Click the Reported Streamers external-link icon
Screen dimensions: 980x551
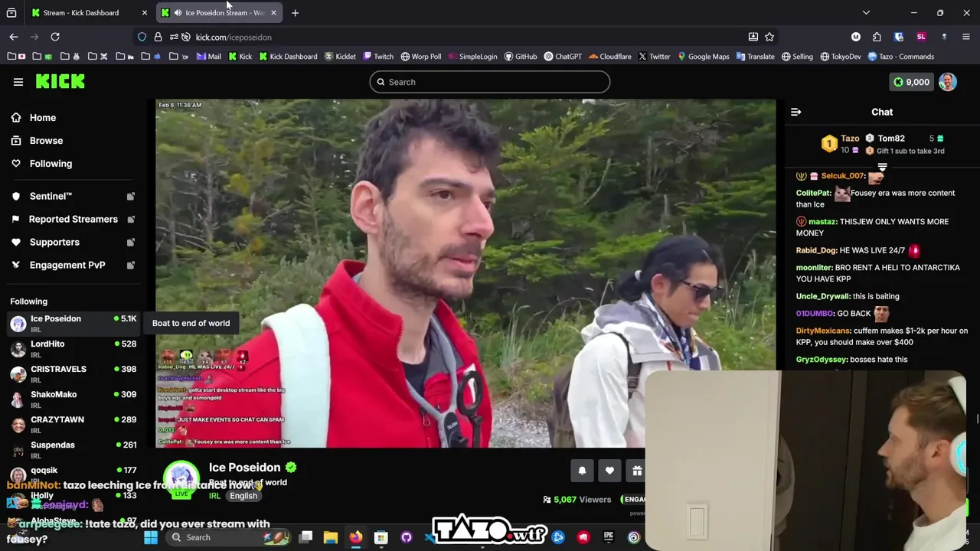point(130,220)
